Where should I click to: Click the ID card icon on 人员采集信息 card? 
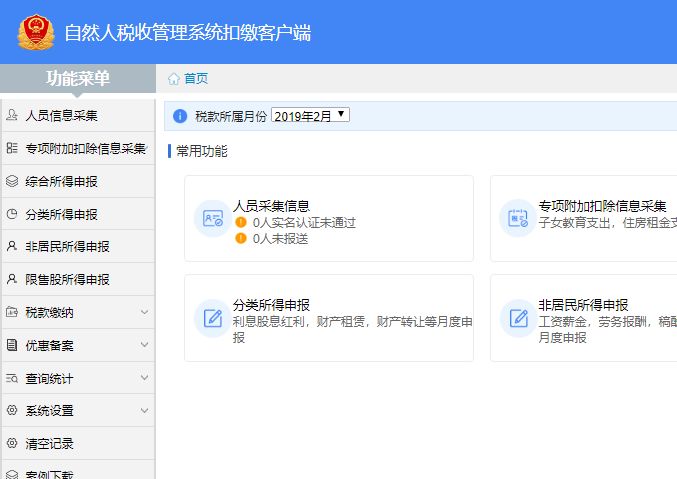(x=213, y=218)
